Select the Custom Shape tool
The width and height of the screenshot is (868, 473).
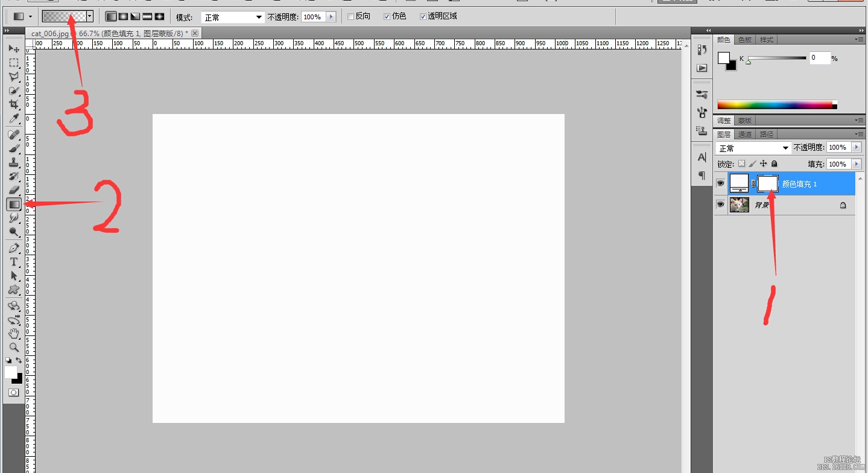coord(14,290)
